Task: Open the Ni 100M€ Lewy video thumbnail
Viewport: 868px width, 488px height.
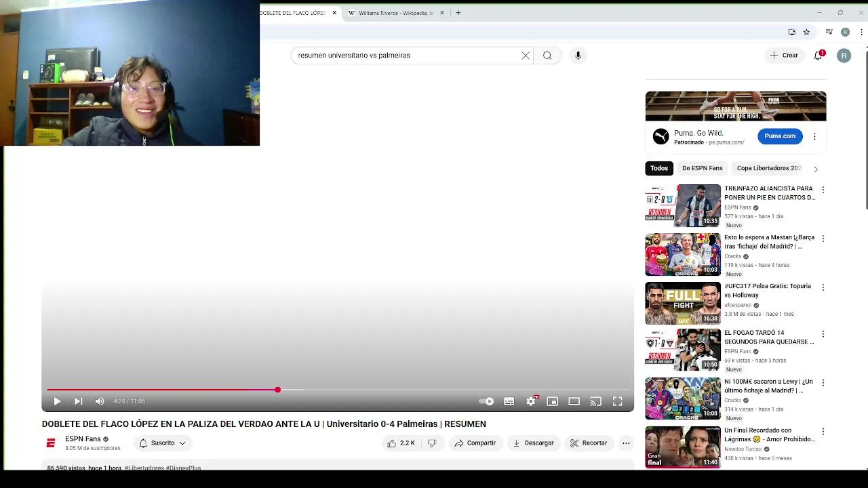Action: (x=683, y=399)
